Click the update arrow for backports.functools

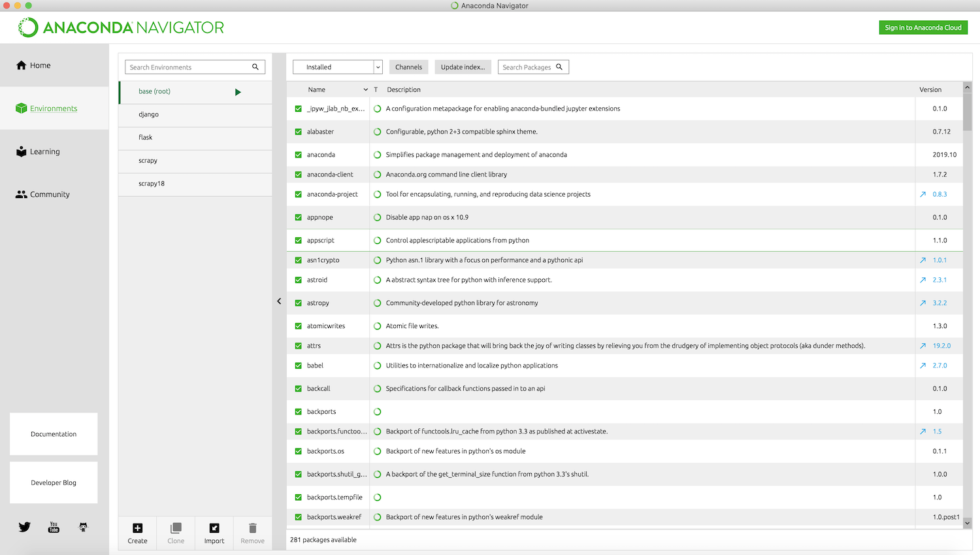point(923,431)
